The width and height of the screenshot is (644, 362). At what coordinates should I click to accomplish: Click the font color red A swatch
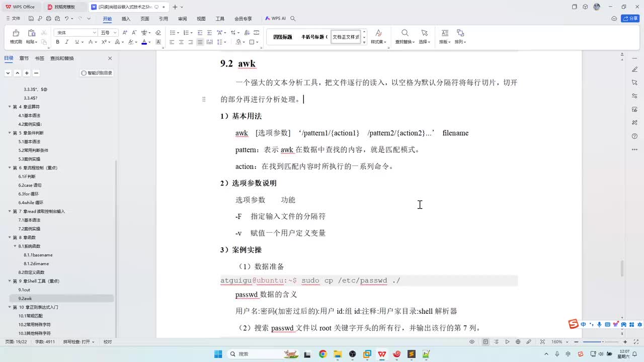click(144, 42)
